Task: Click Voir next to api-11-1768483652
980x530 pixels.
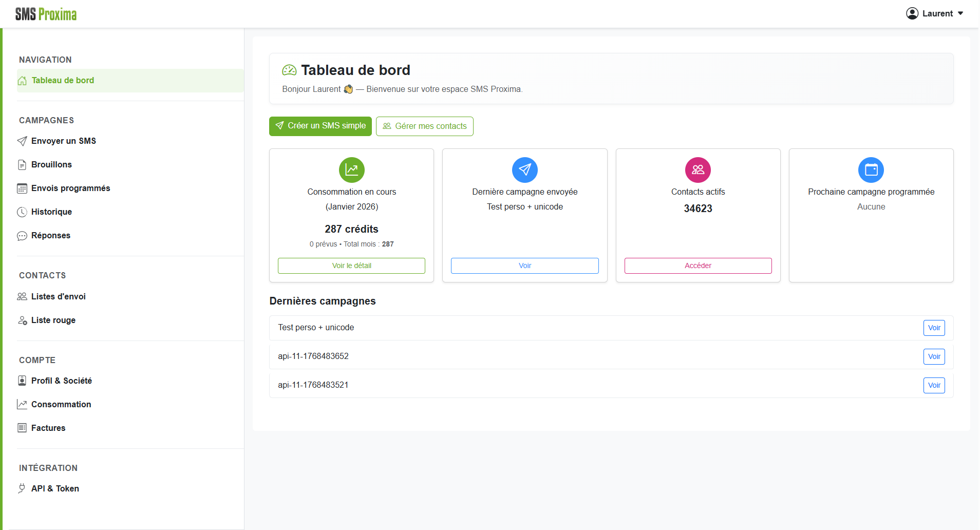Action: [933, 356]
